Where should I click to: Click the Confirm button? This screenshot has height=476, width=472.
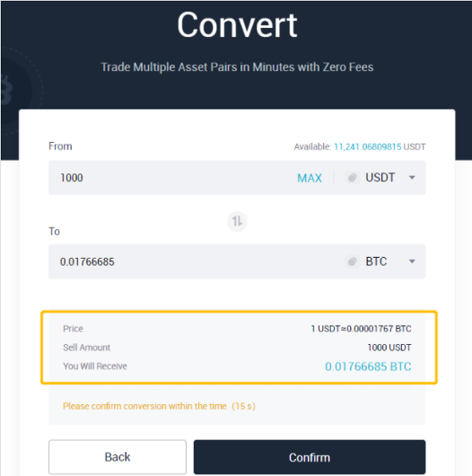310,457
